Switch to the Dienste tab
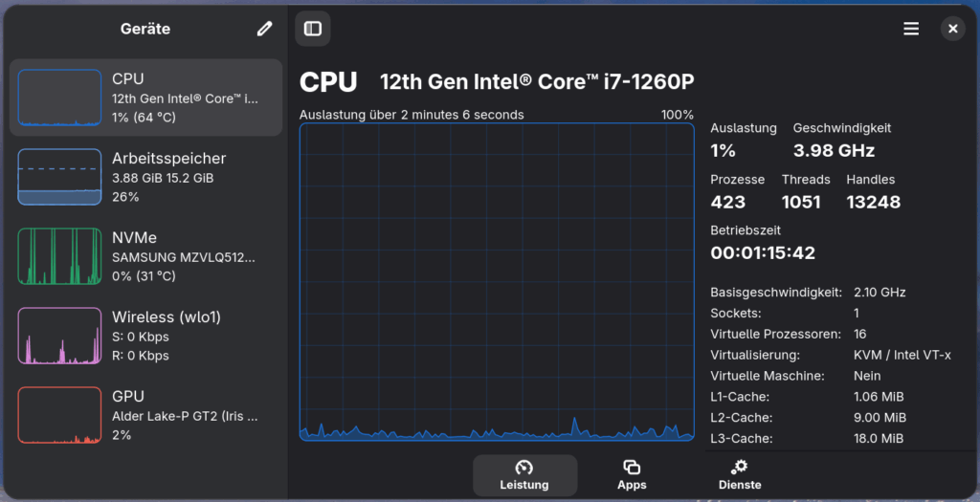 740,475
